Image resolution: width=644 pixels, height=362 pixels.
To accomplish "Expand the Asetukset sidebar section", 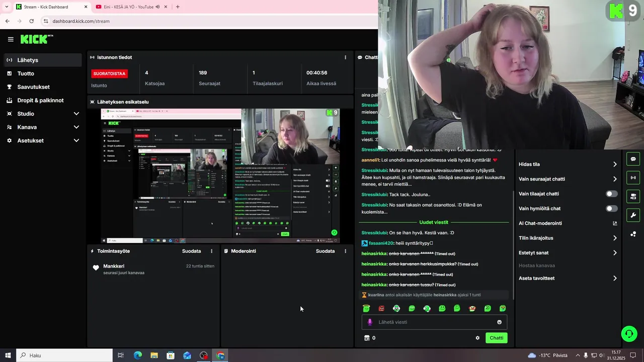I will 42,140.
